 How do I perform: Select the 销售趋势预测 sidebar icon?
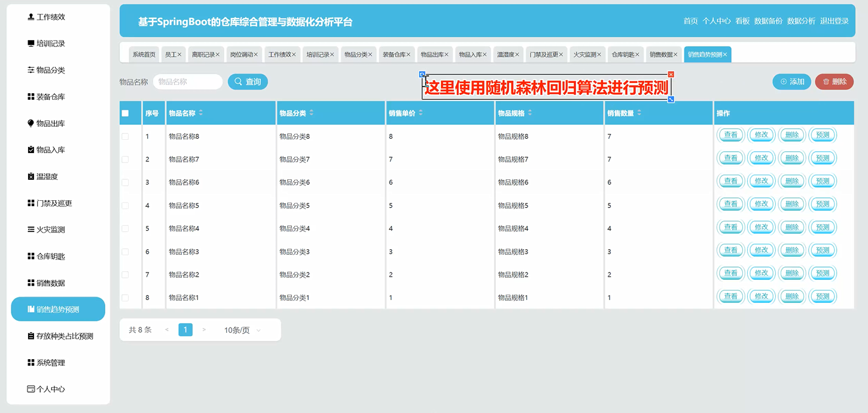pyautogui.click(x=31, y=310)
